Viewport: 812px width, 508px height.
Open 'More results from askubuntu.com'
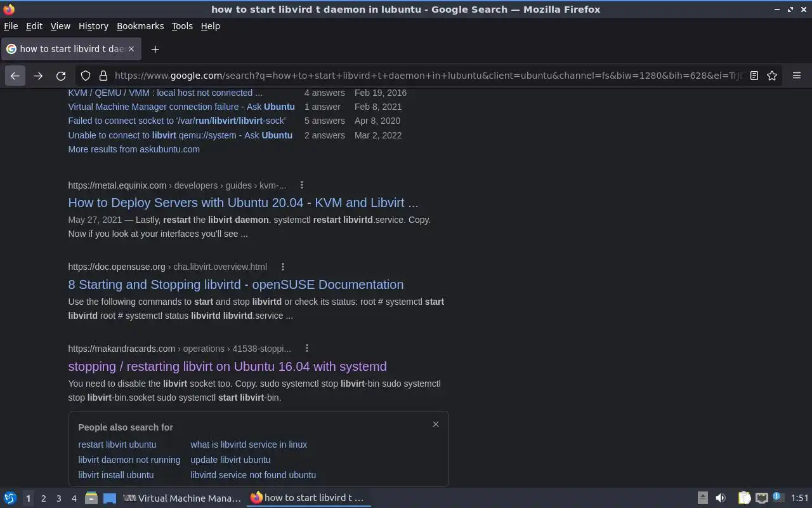pos(134,149)
